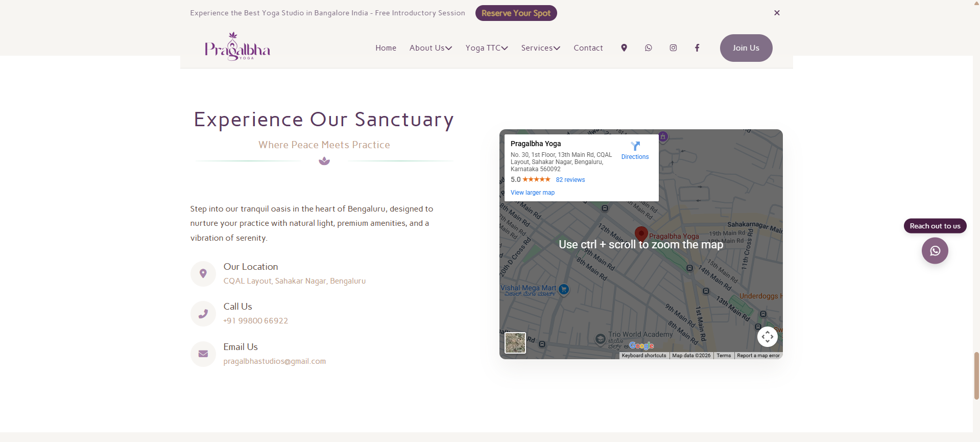The image size is (980, 442).
Task: Click the Reserve Your Spot button
Action: (516, 13)
